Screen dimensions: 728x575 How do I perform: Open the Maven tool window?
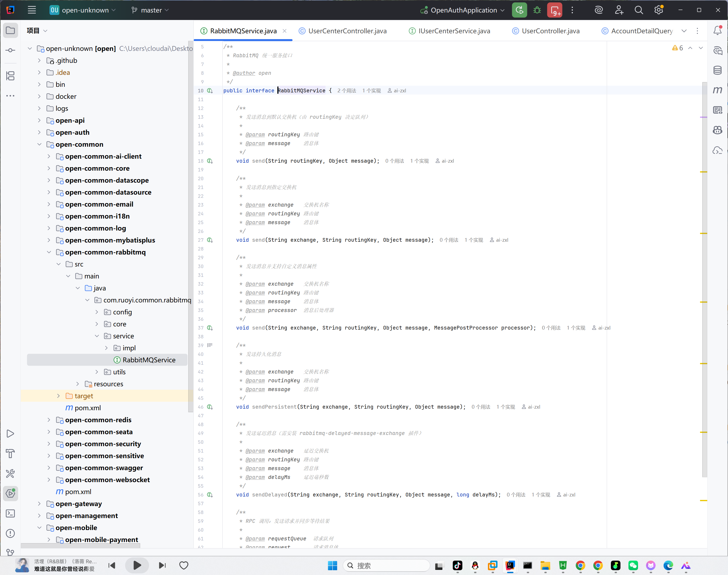pos(717,90)
